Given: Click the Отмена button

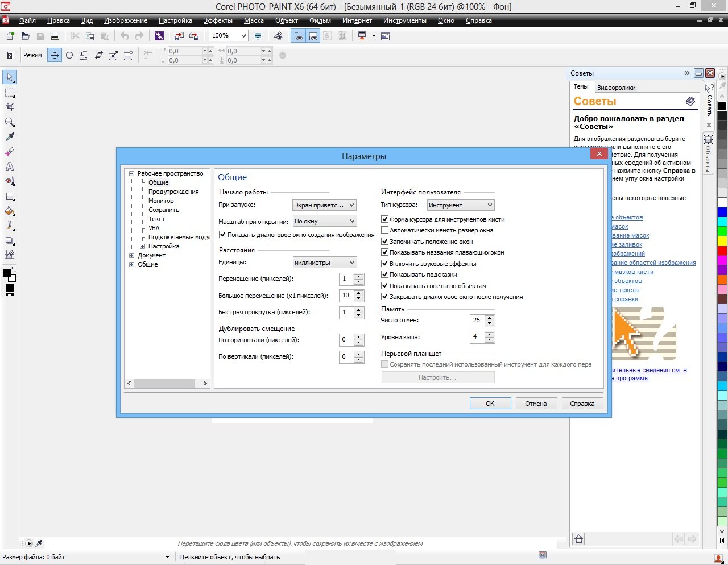Looking at the screenshot, I should pyautogui.click(x=536, y=404).
